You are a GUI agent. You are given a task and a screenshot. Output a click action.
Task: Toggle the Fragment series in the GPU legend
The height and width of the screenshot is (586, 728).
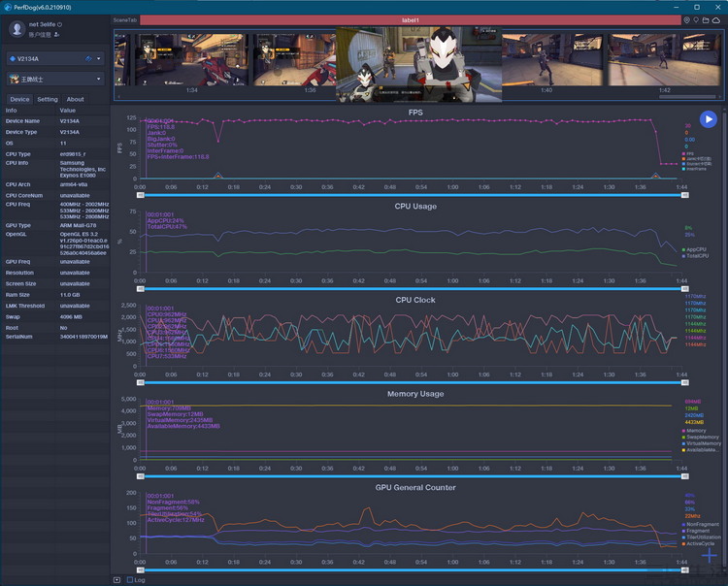[696, 531]
